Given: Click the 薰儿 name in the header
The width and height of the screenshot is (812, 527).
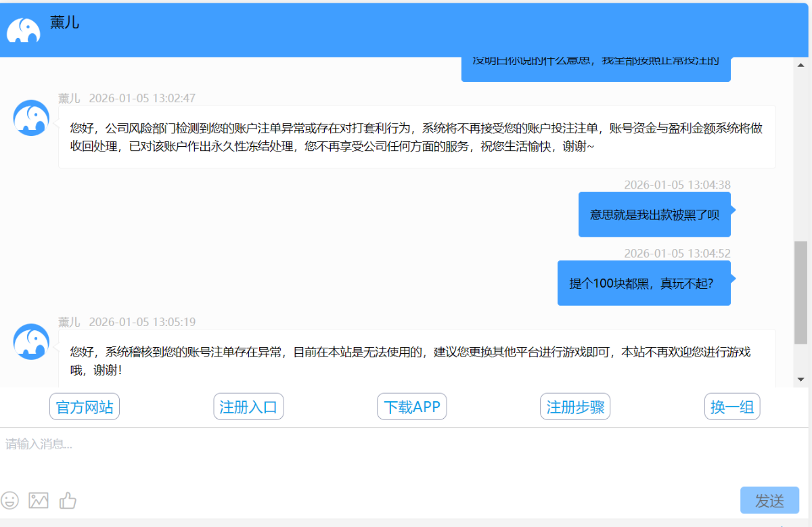Looking at the screenshot, I should [64, 22].
